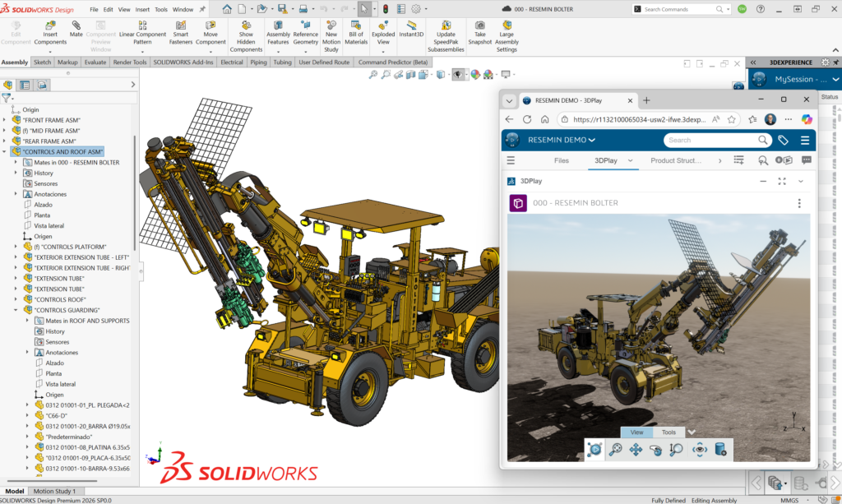The image size is (842, 504).
Task: Click the Print icon in the title toolbar
Action: tap(303, 9)
